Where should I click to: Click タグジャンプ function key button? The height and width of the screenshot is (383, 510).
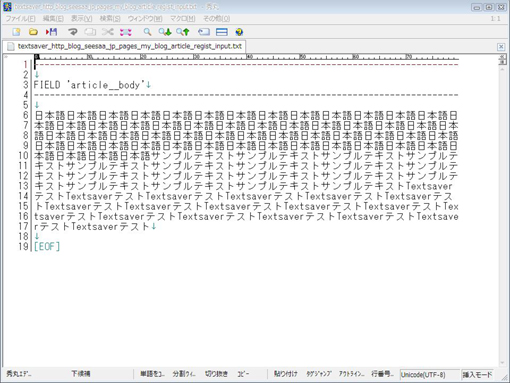319,374
